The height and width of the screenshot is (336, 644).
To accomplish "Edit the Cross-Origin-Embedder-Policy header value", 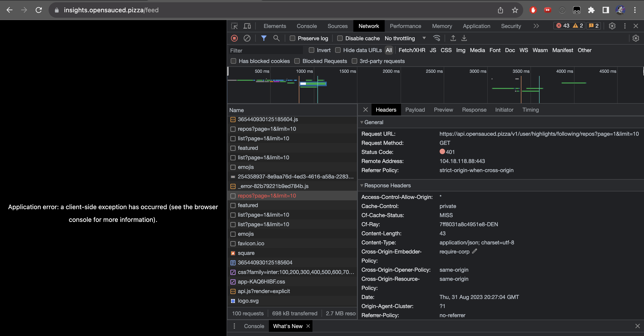I will tap(474, 251).
